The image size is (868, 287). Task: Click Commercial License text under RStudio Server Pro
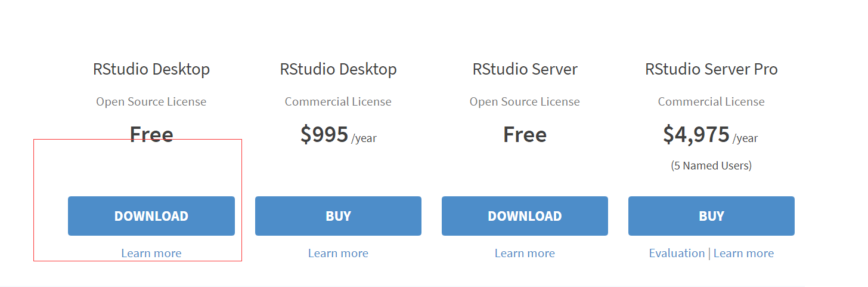point(711,101)
